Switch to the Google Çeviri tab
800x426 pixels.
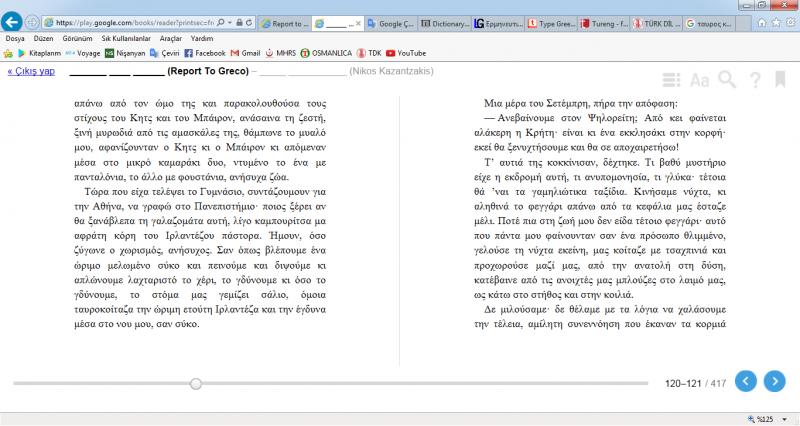coord(391,23)
